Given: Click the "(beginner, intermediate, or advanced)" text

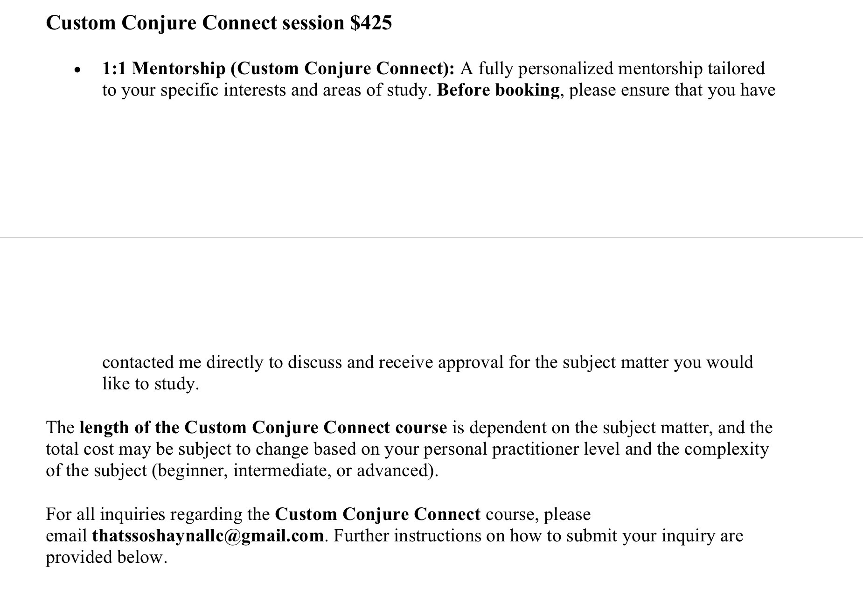Looking at the screenshot, I should pyautogui.click(x=295, y=471).
